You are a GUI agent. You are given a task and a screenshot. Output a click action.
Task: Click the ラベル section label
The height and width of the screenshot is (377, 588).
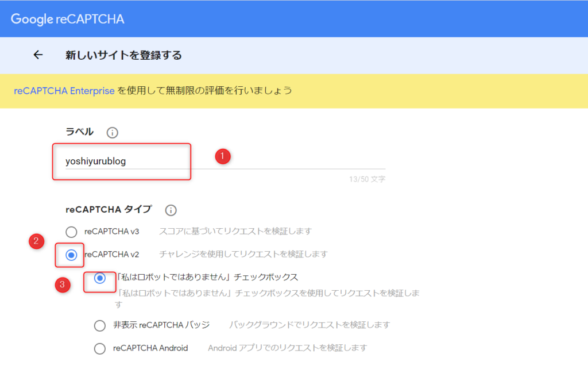click(79, 132)
